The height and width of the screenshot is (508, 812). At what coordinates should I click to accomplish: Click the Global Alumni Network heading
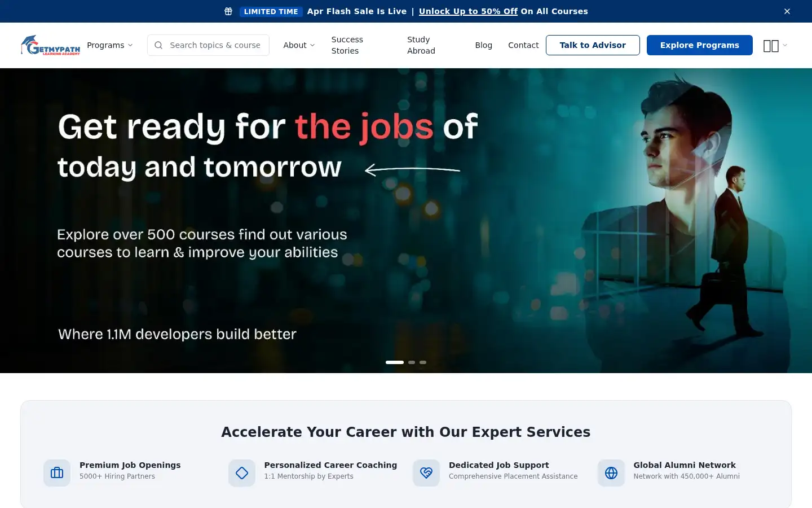pos(685,465)
